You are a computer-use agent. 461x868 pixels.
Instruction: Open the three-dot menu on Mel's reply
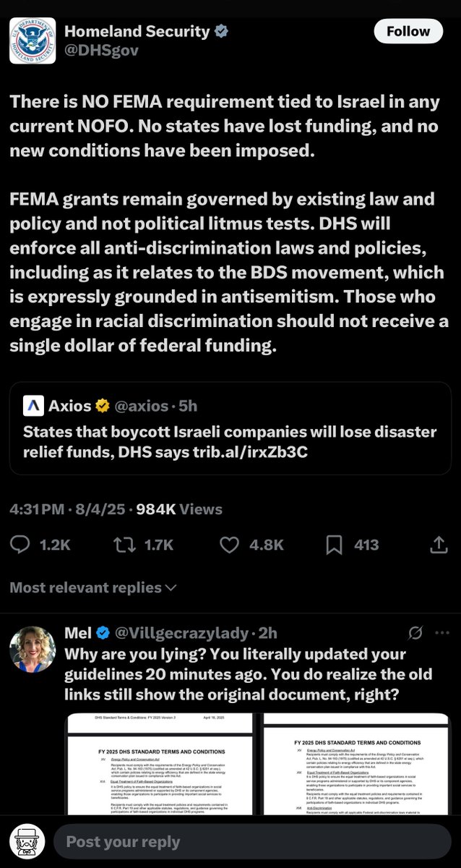point(441,634)
